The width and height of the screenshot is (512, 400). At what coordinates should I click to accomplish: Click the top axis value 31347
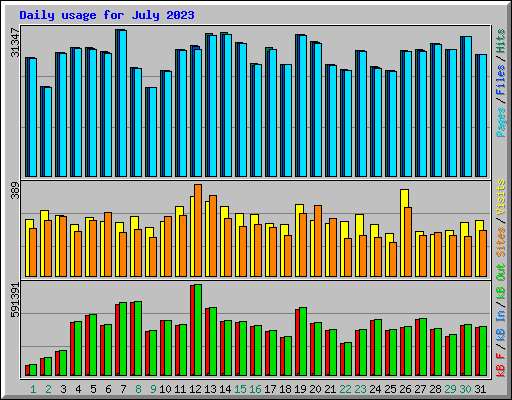click(x=15, y=42)
